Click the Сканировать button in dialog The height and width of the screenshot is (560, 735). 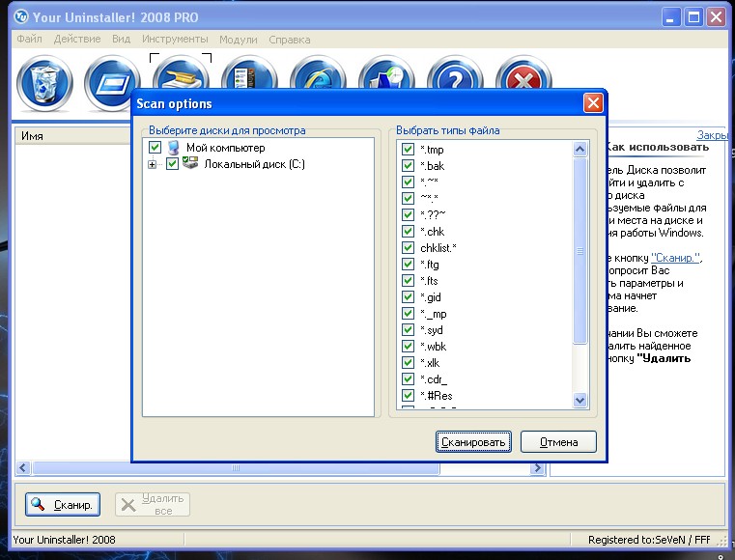point(473,442)
